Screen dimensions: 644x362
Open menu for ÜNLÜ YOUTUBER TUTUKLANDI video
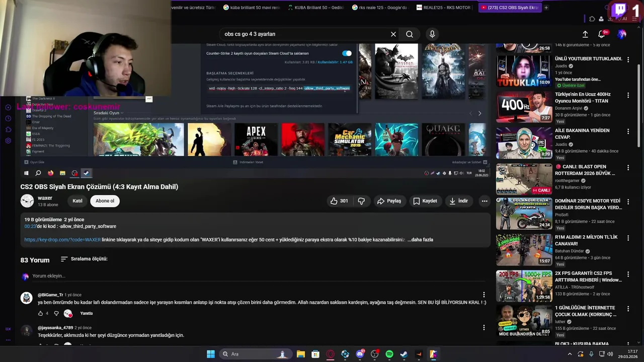(x=628, y=59)
